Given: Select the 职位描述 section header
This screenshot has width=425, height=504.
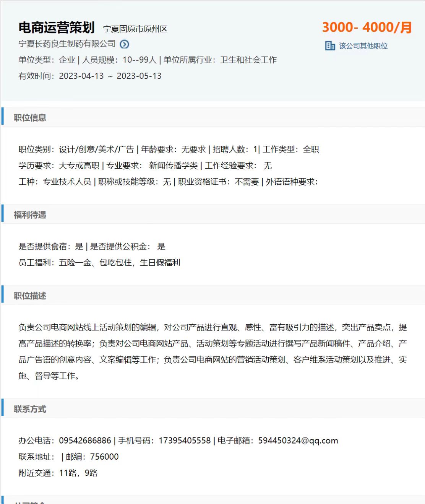Looking at the screenshot, I should 30,296.
